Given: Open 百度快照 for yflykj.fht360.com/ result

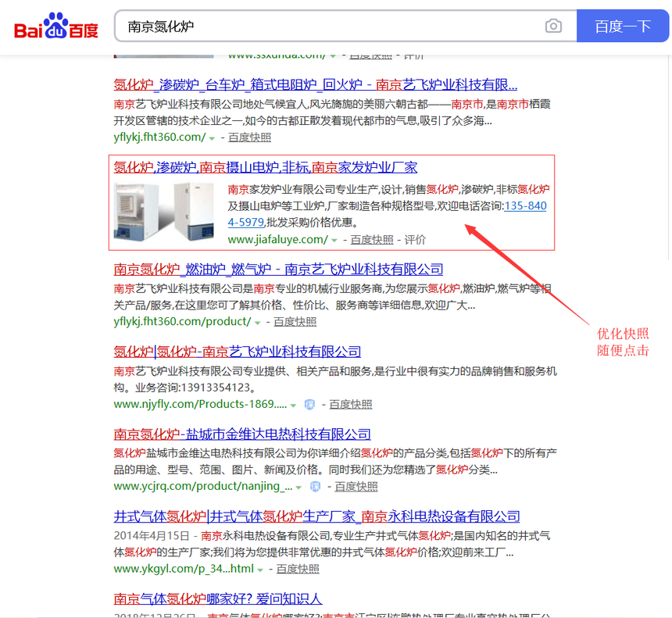Looking at the screenshot, I should (x=249, y=138).
